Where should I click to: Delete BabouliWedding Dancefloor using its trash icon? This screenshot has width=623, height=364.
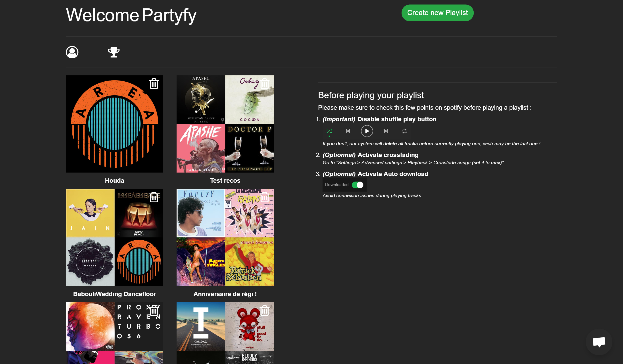[x=154, y=197]
